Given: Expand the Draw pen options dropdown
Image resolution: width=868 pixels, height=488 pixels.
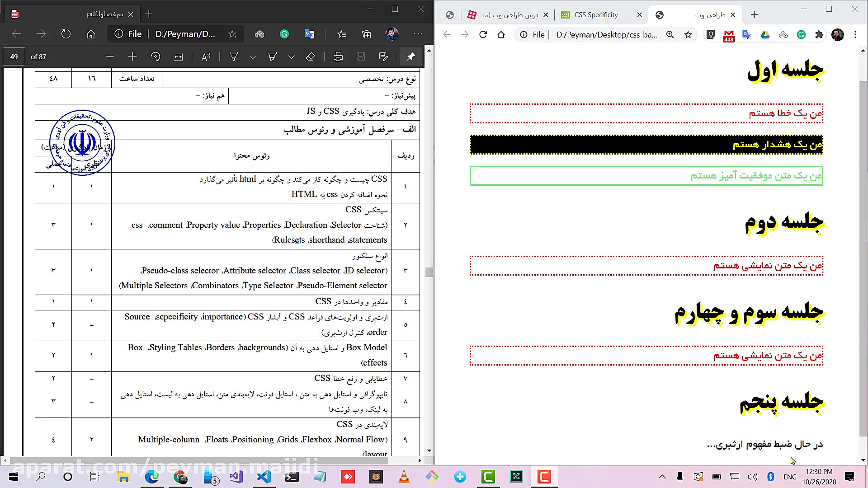Looking at the screenshot, I should (253, 57).
